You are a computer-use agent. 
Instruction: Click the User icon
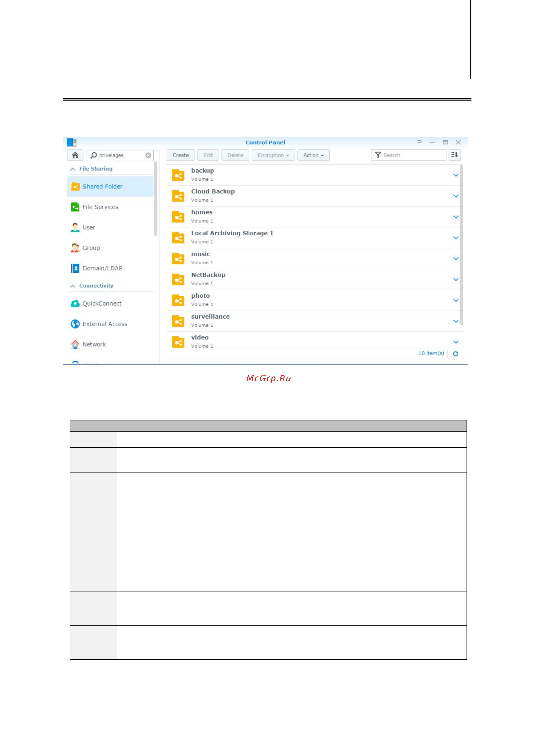click(75, 227)
